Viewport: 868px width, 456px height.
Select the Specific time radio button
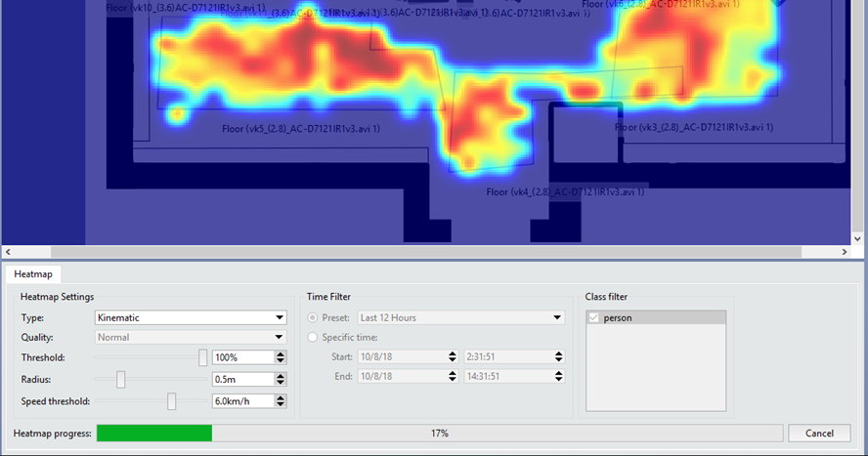[x=314, y=338]
